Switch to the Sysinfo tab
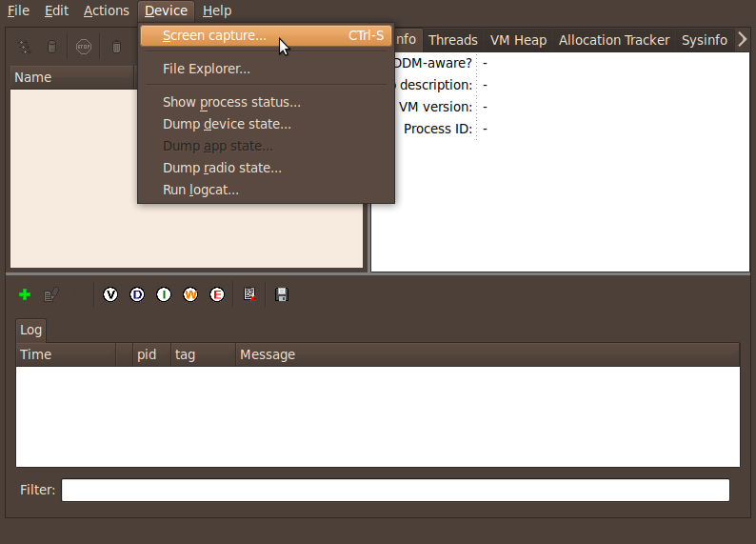Image resolution: width=756 pixels, height=544 pixels. 704,40
